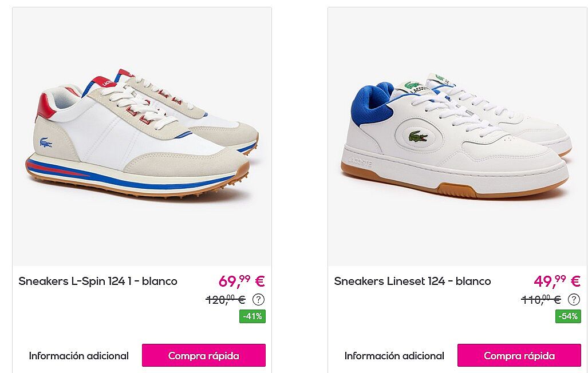Click the green crocodile logo on Lineset sneaker
Image resolution: width=588 pixels, height=373 pixels.
[x=418, y=137]
